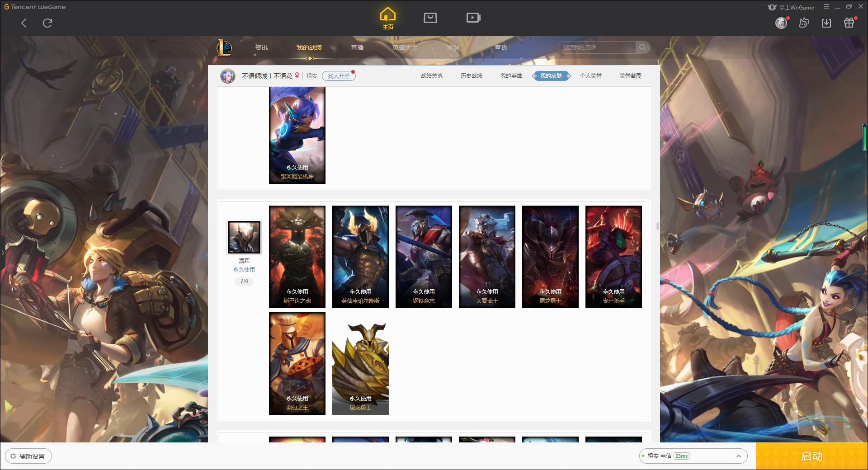868x470 pixels.
Task: Open the 英仙座珀尔修斯 skin card
Action: [360, 257]
